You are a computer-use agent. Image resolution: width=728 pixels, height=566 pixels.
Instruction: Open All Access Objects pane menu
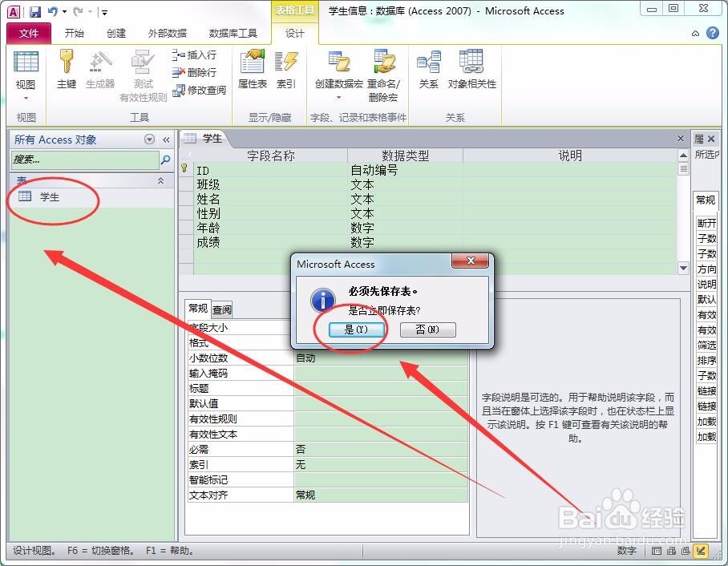149,139
